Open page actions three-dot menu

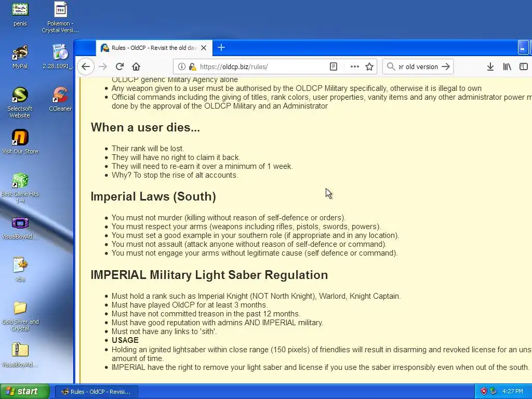(354, 66)
